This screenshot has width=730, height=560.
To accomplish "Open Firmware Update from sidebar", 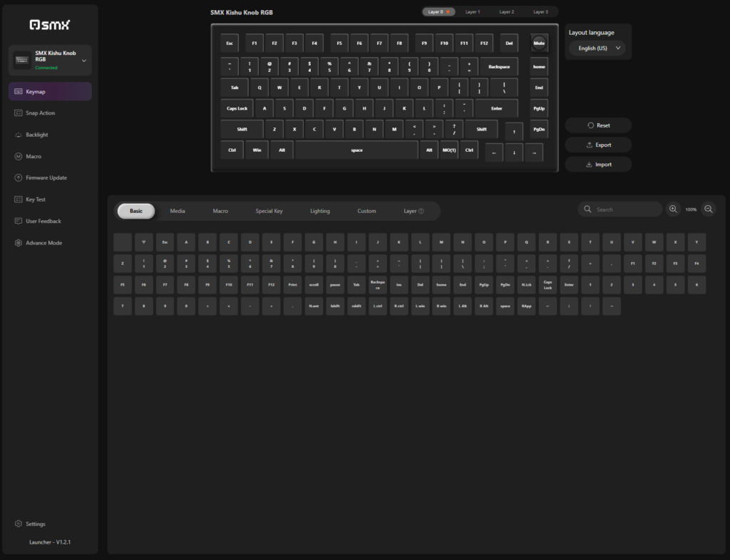I will 46,178.
